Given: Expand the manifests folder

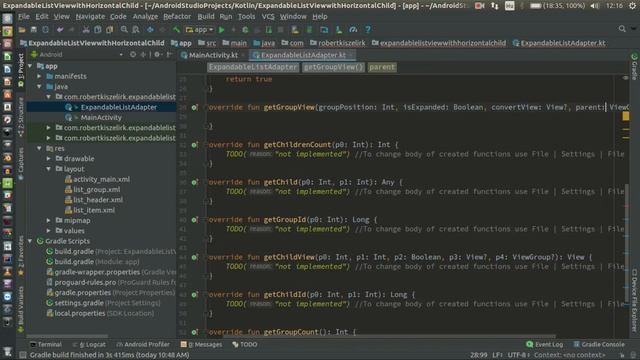Looking at the screenshot, I should (40, 76).
